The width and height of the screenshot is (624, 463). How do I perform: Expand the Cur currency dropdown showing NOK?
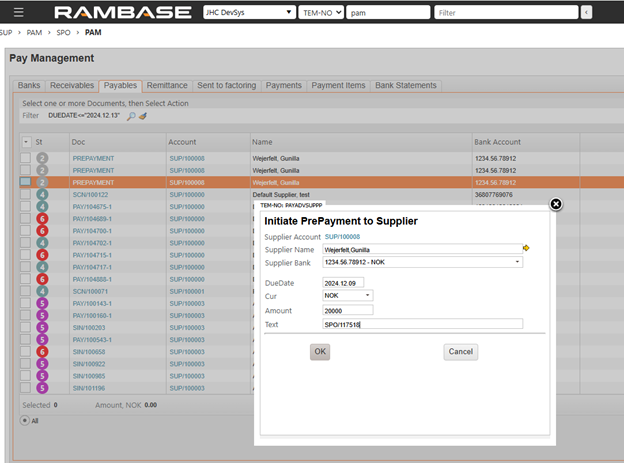click(368, 296)
